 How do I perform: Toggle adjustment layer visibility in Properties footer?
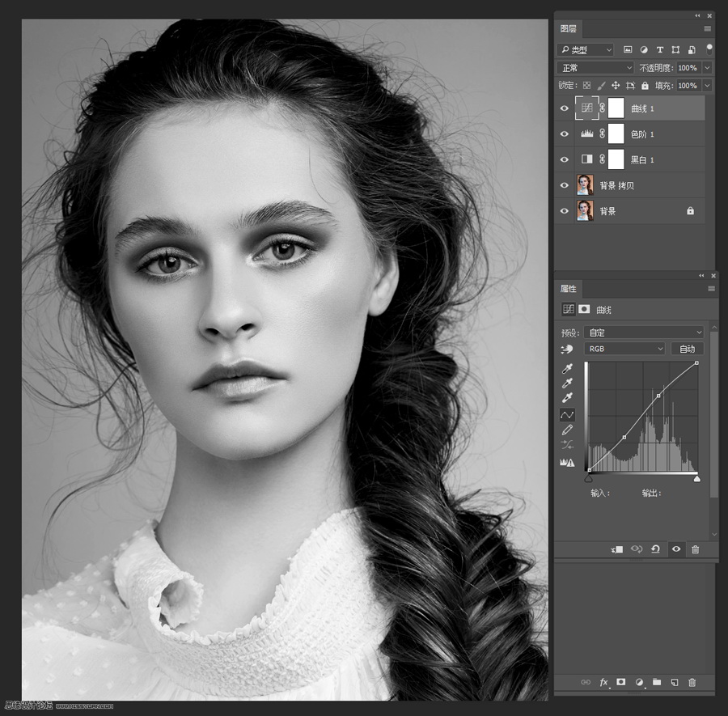(x=676, y=549)
